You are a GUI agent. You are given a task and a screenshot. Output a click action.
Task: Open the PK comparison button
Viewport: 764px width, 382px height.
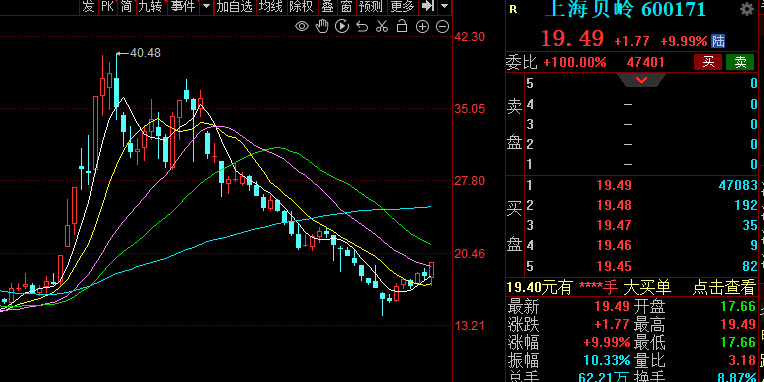108,6
